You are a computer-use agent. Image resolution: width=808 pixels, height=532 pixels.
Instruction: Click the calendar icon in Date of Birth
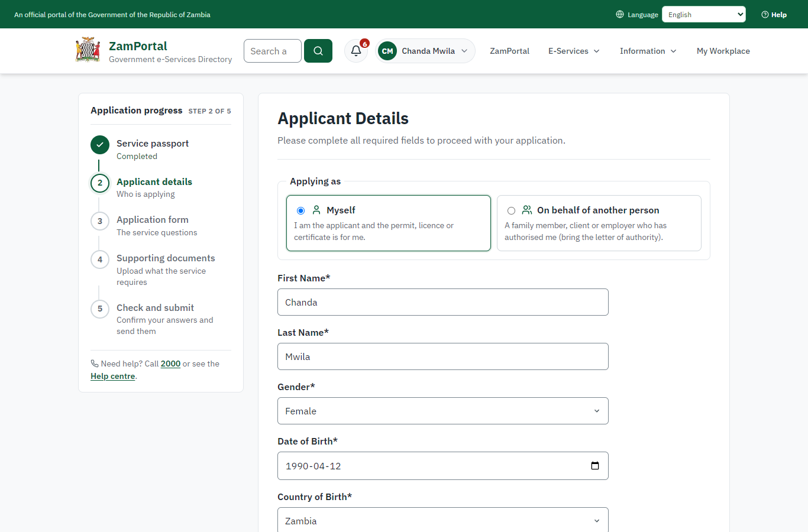(x=595, y=466)
